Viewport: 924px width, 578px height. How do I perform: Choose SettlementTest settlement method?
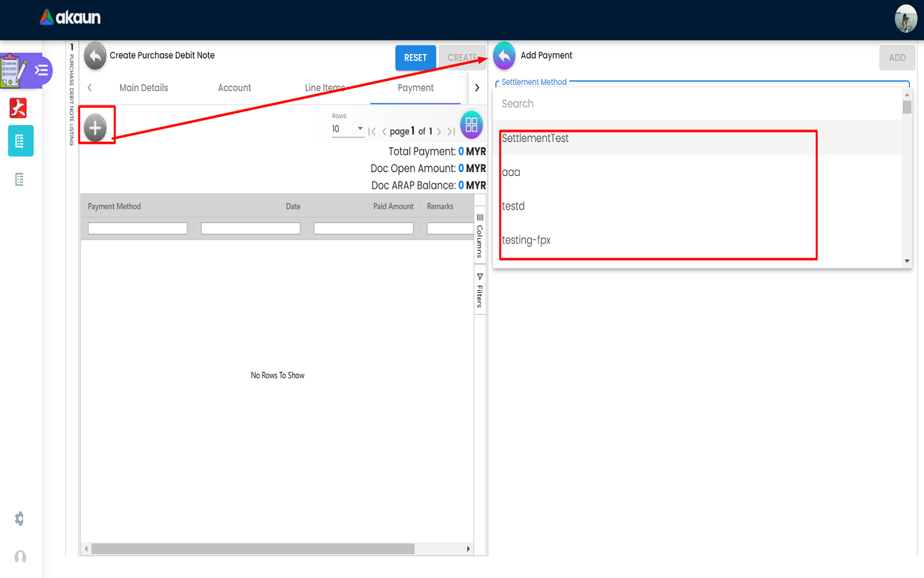click(x=697, y=138)
